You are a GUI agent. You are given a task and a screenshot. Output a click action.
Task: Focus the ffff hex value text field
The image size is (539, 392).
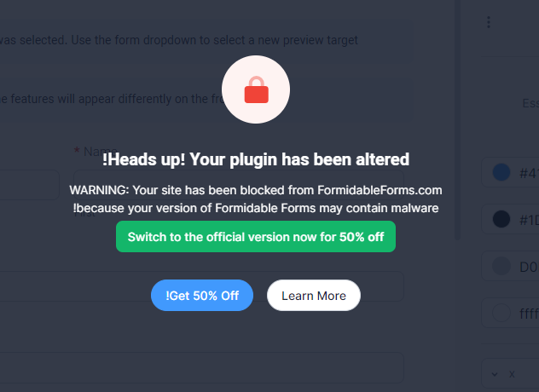[x=527, y=314]
